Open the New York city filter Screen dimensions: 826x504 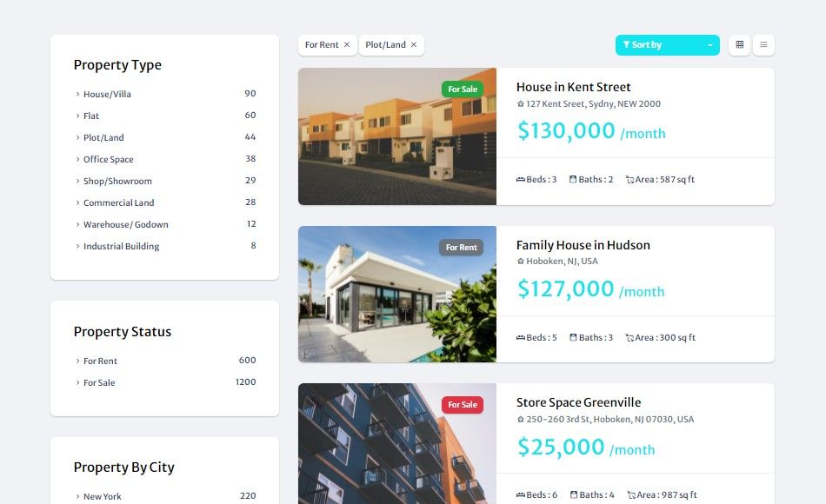(x=103, y=496)
